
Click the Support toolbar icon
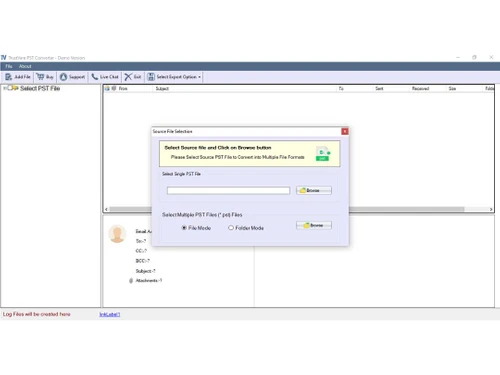pos(72,77)
